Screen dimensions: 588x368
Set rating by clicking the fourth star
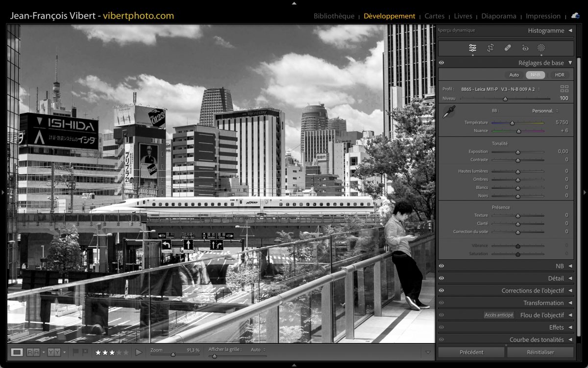pos(119,352)
